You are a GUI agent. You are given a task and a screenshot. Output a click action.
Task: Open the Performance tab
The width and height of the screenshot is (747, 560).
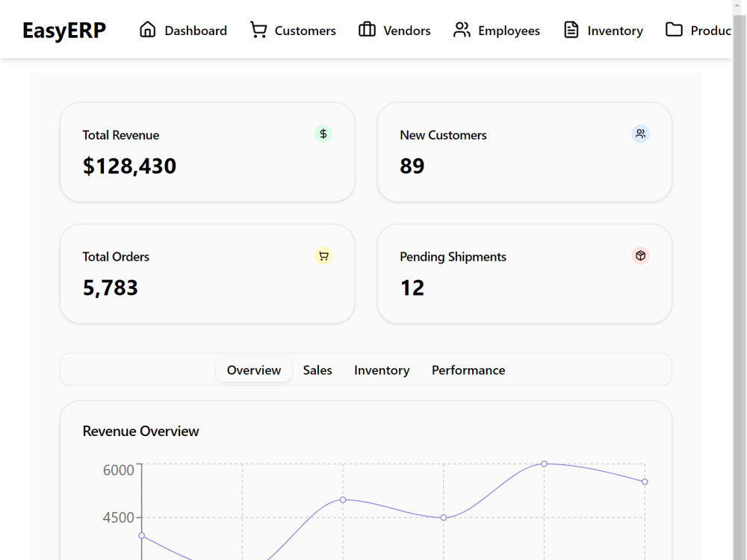coord(468,370)
